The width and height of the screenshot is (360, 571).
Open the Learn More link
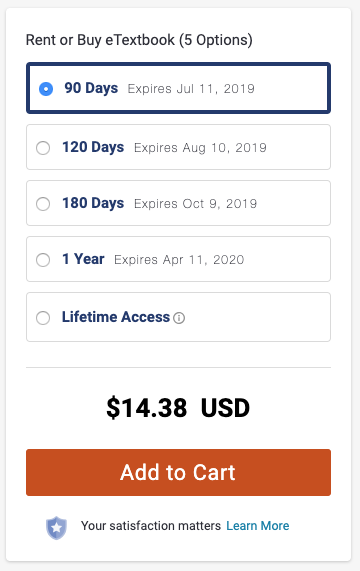tap(258, 526)
